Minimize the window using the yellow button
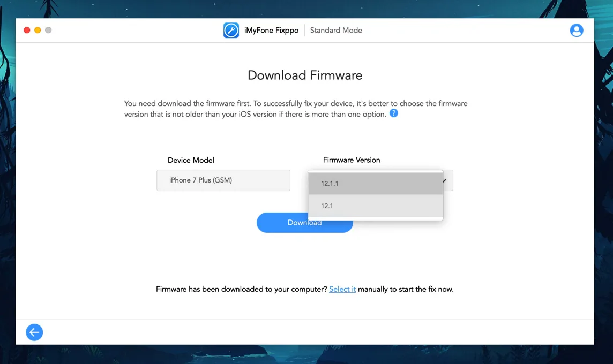This screenshot has width=613, height=364. point(38,30)
